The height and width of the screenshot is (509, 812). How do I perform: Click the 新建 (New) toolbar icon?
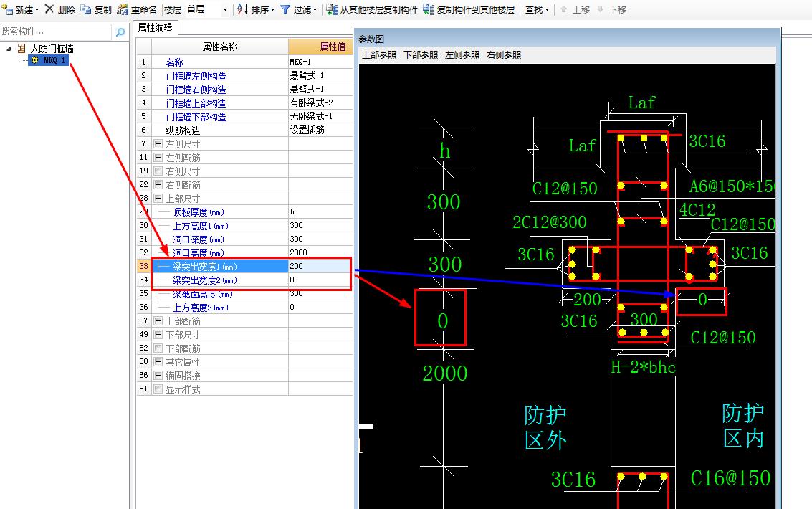coord(6,9)
